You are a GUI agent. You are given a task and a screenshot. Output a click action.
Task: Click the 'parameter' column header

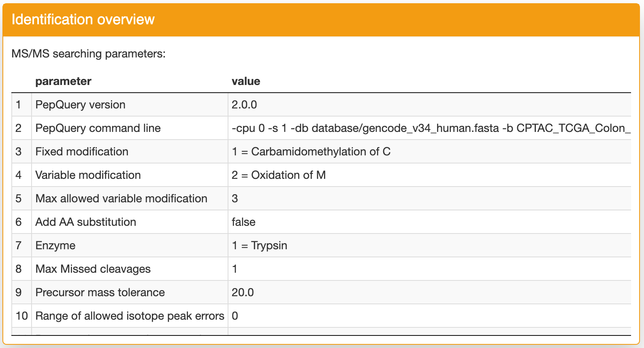[x=63, y=81]
